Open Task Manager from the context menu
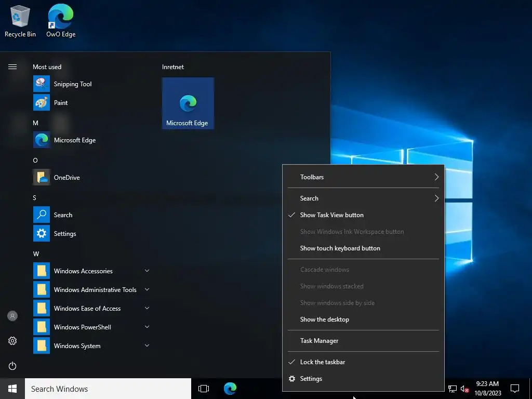The image size is (532, 399). pos(363,341)
